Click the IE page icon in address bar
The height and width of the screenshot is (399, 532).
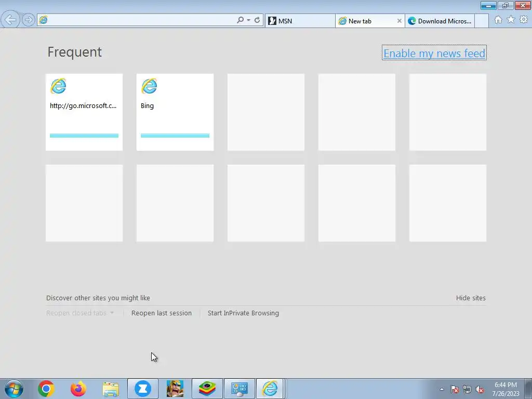click(44, 20)
